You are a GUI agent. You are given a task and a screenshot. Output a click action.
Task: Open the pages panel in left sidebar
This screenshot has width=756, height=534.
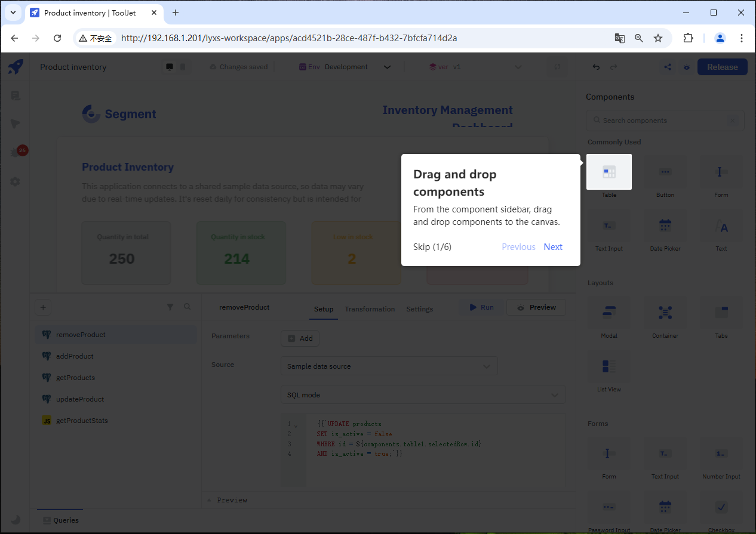pos(16,95)
